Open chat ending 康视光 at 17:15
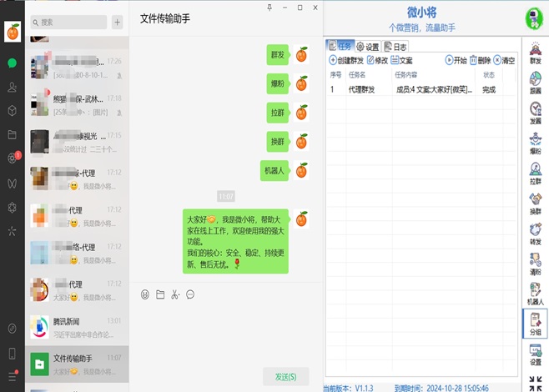 (x=77, y=142)
